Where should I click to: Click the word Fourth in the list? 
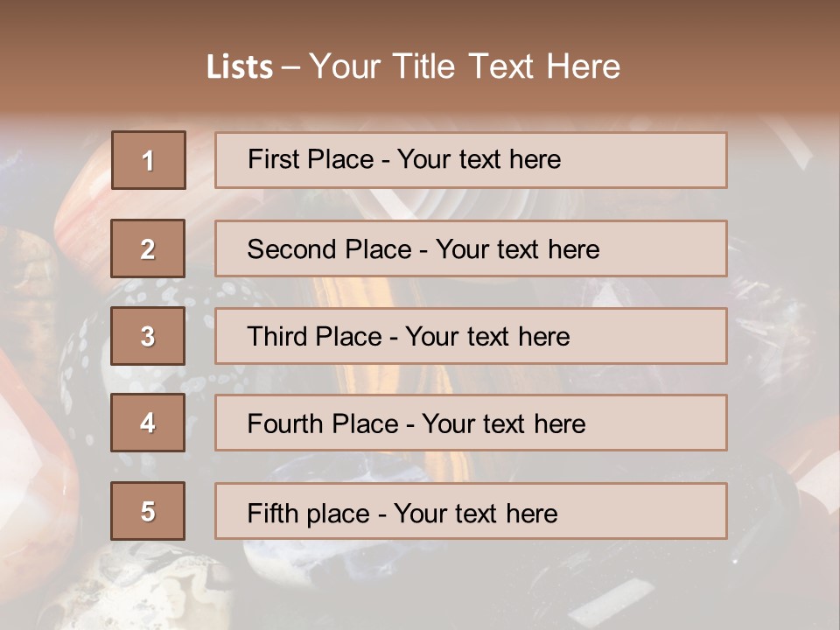285,423
